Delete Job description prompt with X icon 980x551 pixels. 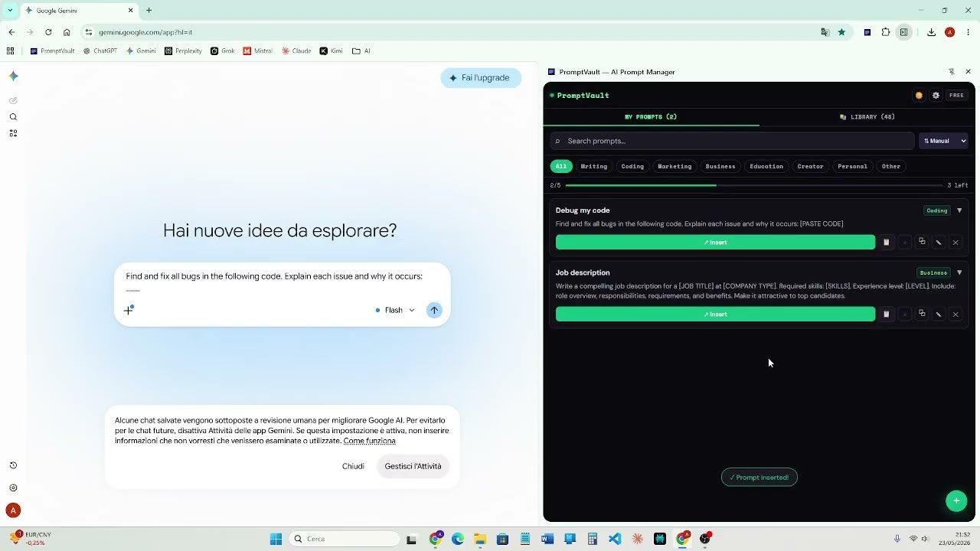(955, 315)
